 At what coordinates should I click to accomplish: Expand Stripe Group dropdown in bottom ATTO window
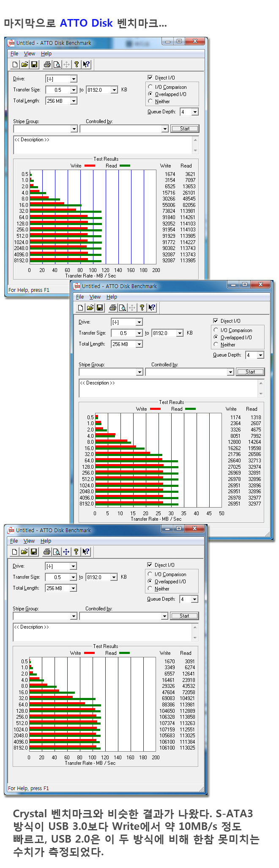tap(74, 616)
